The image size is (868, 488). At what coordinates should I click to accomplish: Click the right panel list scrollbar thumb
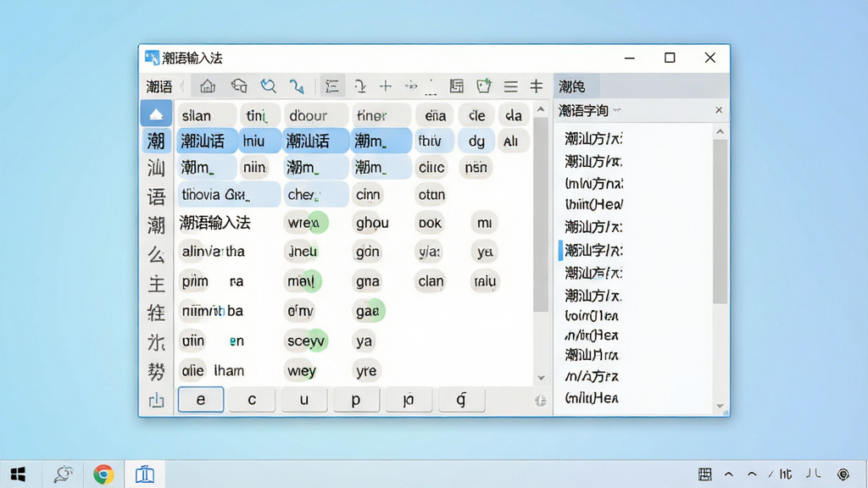[720, 221]
